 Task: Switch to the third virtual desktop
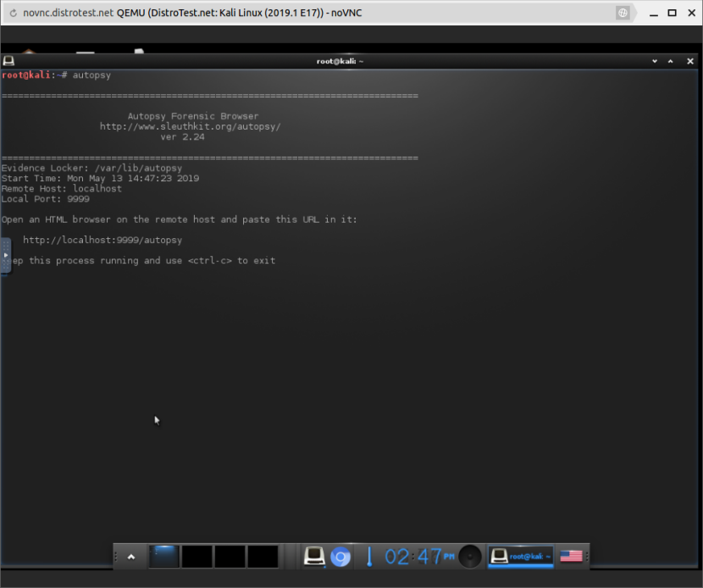pyautogui.click(x=230, y=557)
